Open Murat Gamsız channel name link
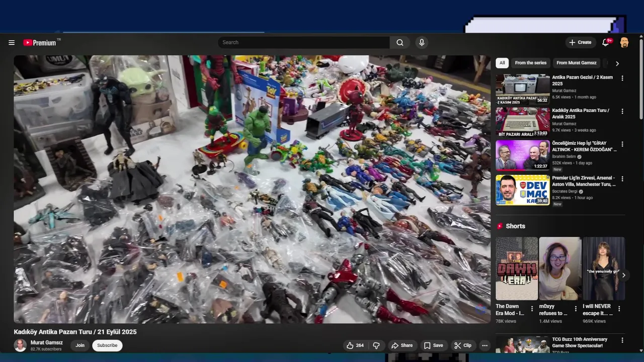This screenshot has width=644, height=362. point(47,343)
